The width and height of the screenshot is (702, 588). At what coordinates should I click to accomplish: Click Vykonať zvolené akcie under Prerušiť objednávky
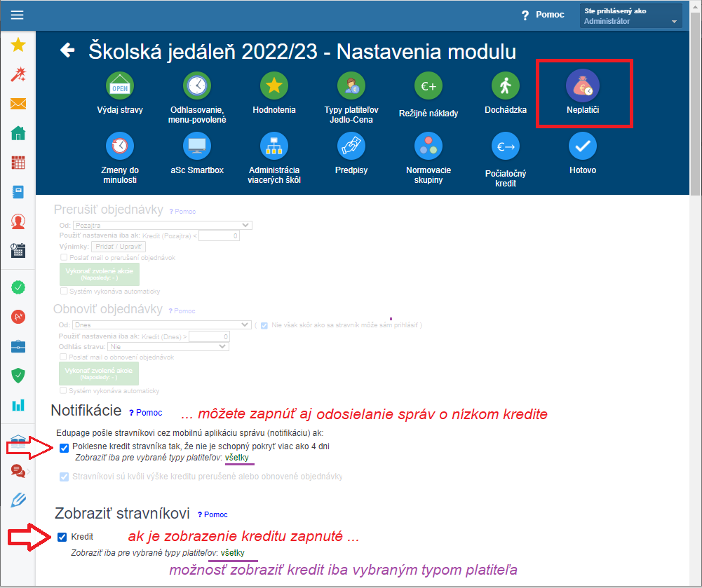click(x=100, y=274)
